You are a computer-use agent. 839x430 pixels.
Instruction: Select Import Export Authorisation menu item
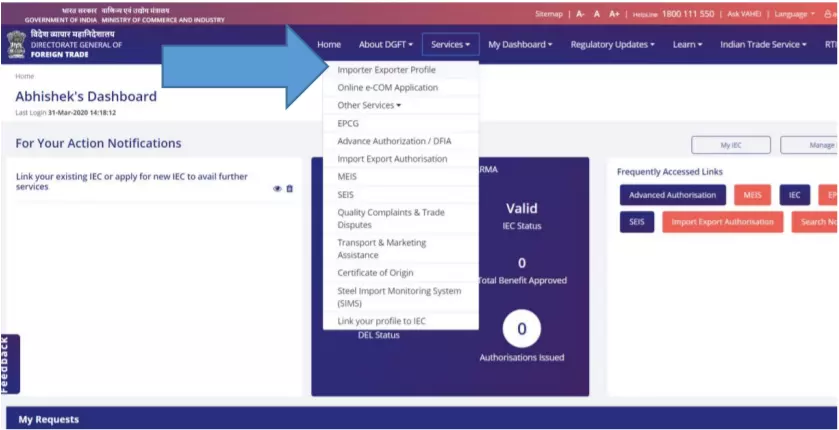[401, 159]
